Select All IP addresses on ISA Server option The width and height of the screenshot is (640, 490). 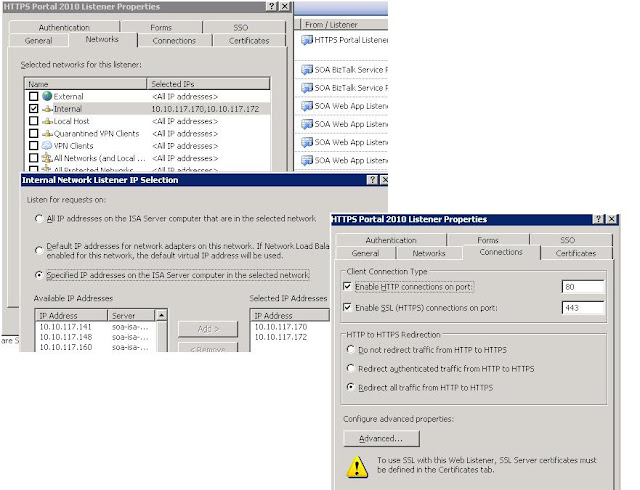tap(39, 219)
